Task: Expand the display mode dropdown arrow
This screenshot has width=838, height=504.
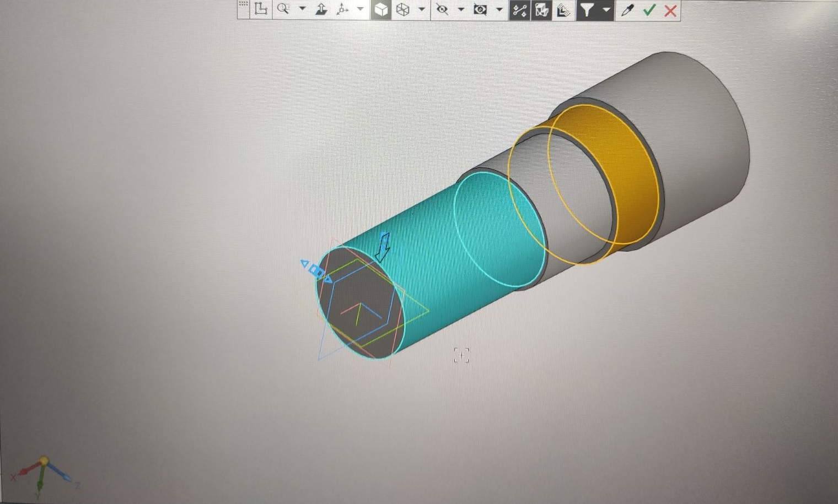Action: [422, 9]
